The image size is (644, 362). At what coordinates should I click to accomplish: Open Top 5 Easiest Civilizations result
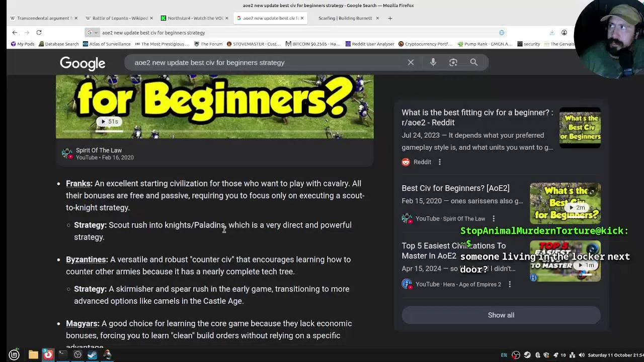click(x=454, y=250)
